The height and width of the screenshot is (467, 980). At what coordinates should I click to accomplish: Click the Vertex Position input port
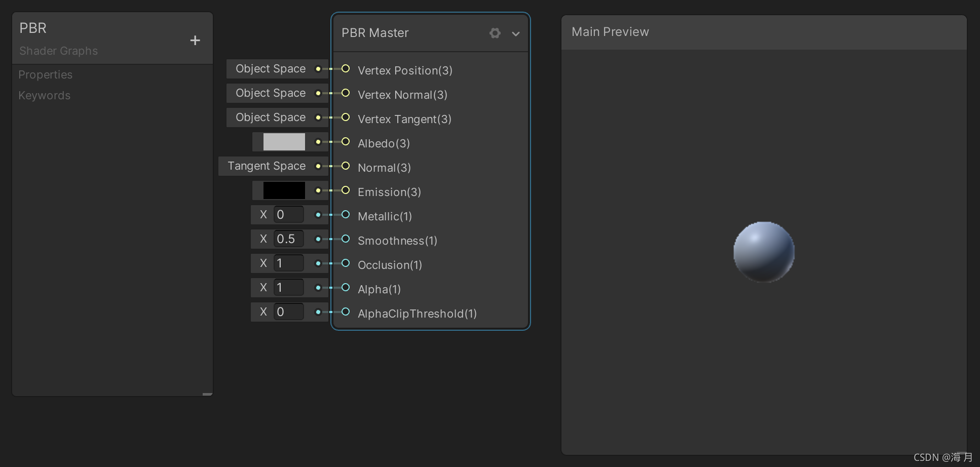click(x=346, y=68)
